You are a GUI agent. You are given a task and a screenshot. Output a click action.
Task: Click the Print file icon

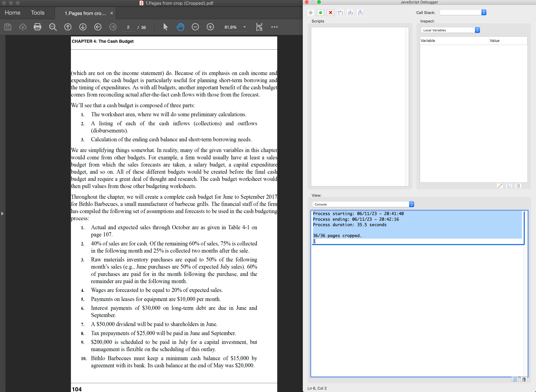pyautogui.click(x=38, y=27)
